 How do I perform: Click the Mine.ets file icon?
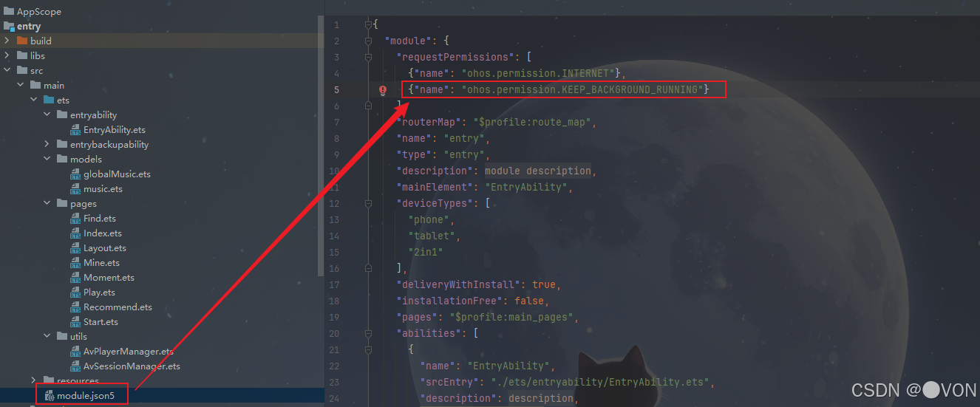[75, 263]
